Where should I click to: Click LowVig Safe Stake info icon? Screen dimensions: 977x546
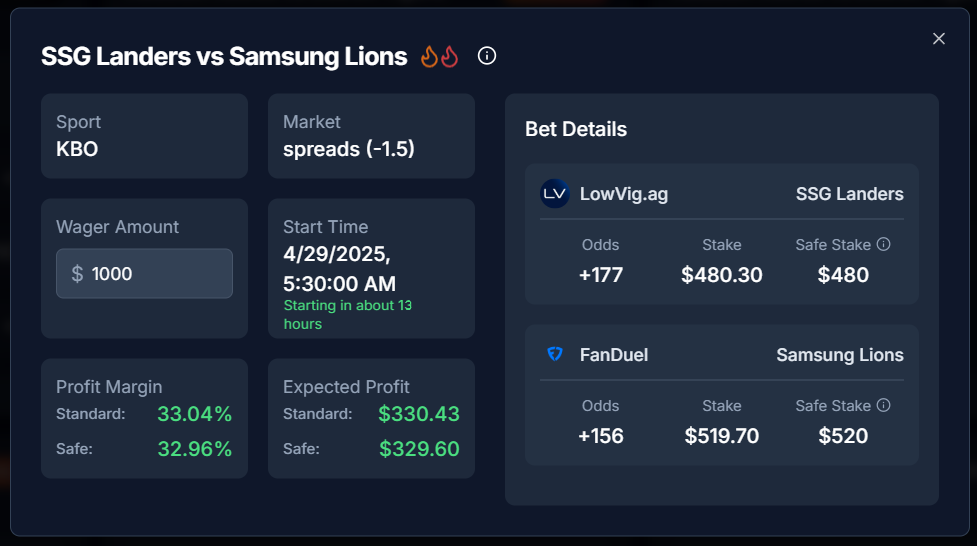click(x=884, y=244)
